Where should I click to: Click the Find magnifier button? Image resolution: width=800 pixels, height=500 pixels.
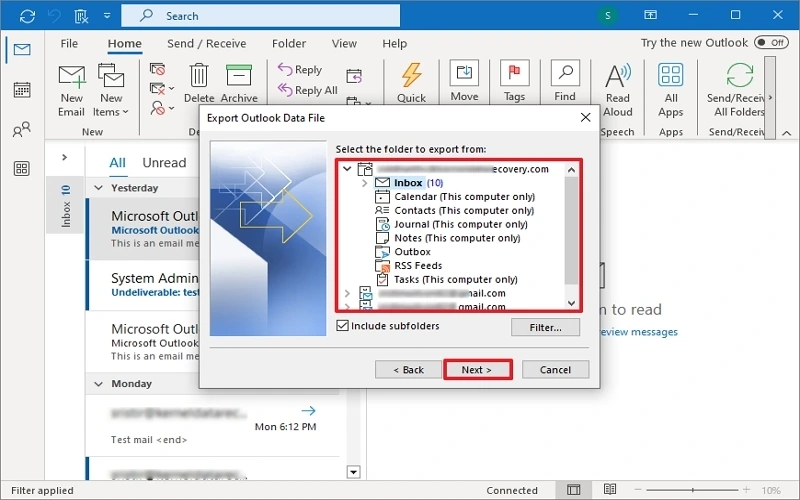(x=565, y=81)
